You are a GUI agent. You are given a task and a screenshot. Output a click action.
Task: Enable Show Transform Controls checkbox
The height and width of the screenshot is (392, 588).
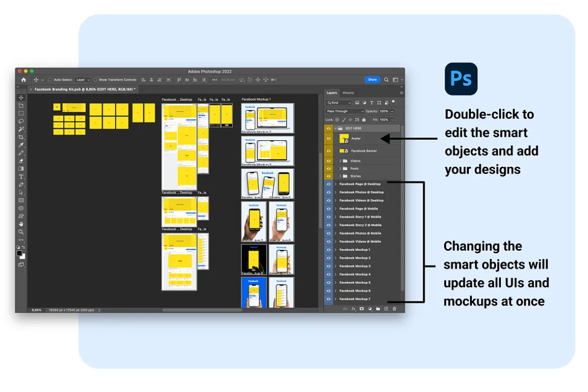click(x=95, y=80)
